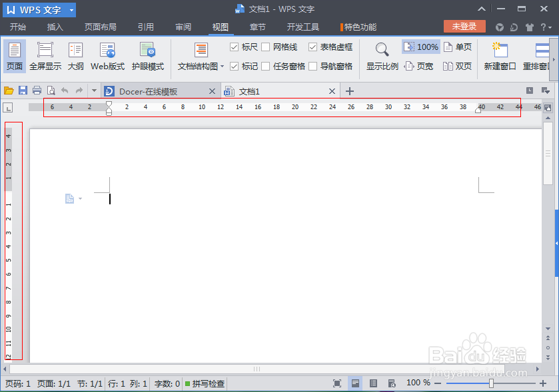Screen dimensions: 559x392
Task: Click the 未登录 login button
Action: tap(464, 27)
